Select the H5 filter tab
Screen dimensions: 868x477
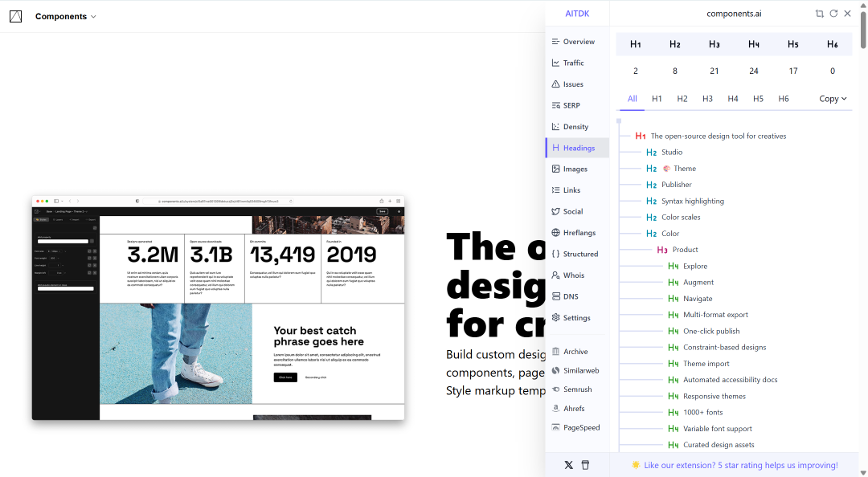tap(758, 99)
